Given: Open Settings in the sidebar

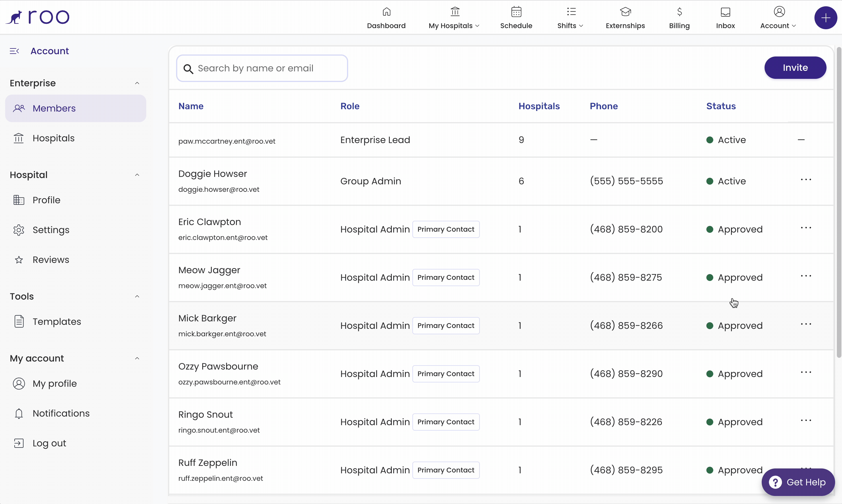Looking at the screenshot, I should [x=51, y=230].
